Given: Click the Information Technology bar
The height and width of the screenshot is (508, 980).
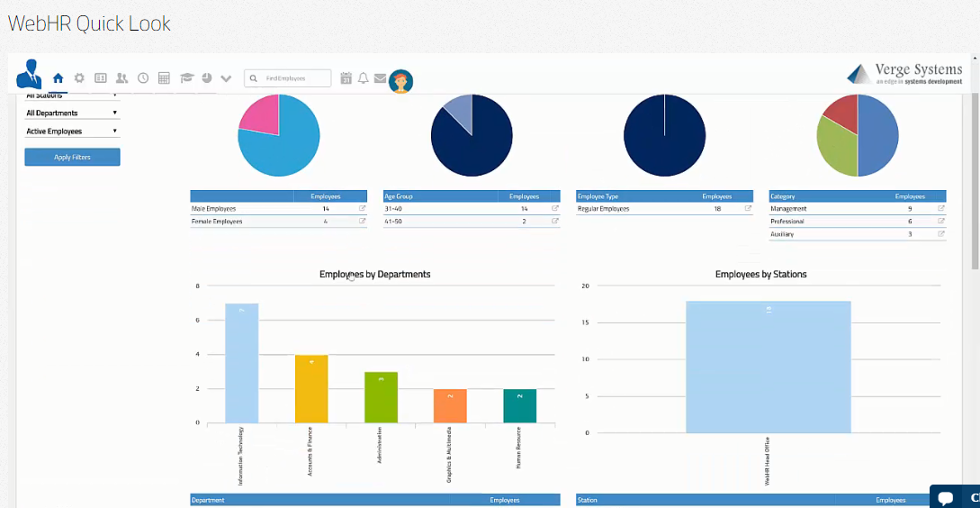Looking at the screenshot, I should pyautogui.click(x=242, y=363).
